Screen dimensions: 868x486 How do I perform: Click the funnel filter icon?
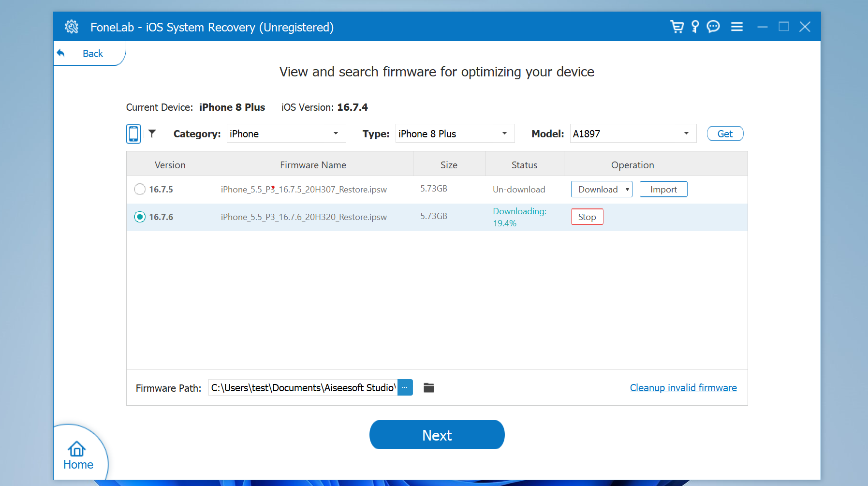152,133
